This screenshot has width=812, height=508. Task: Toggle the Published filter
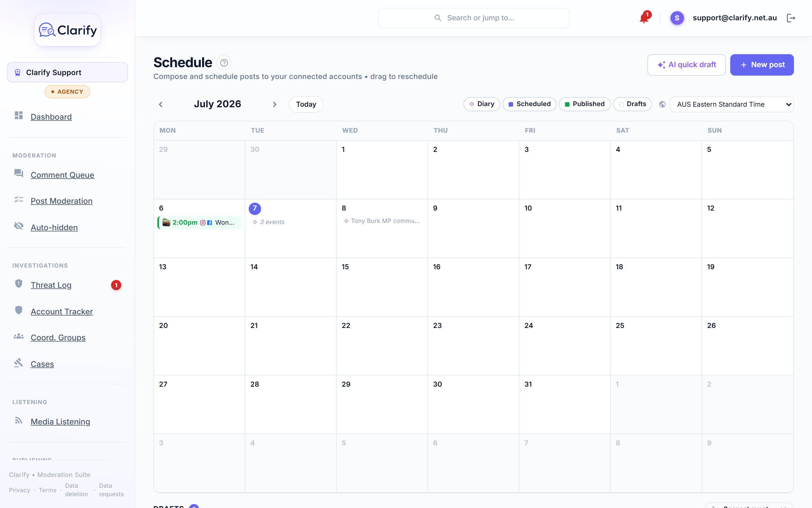click(584, 104)
